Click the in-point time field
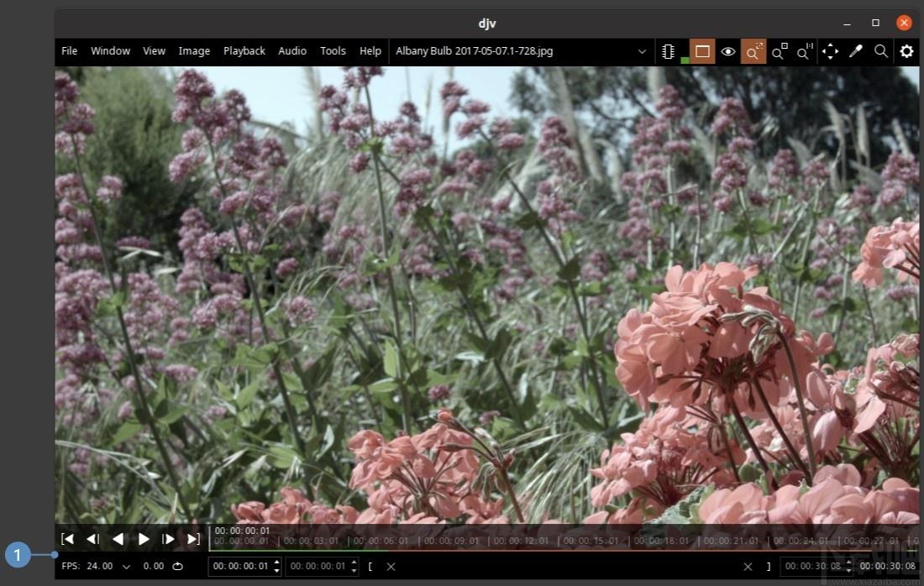 click(x=318, y=566)
